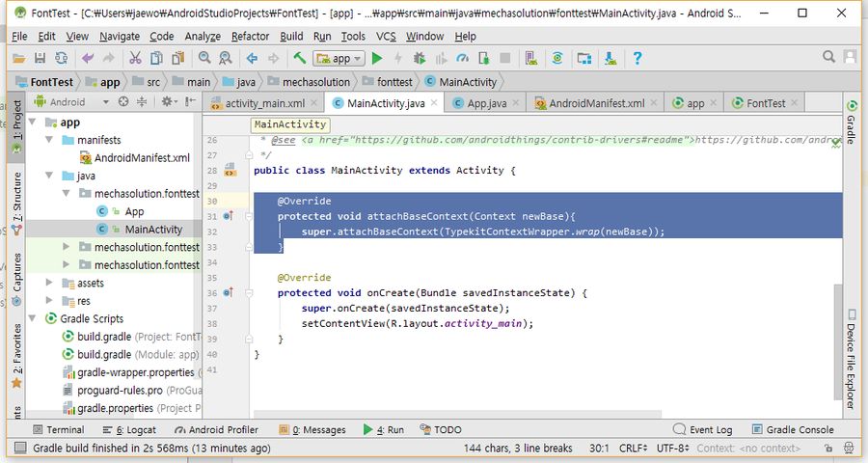868x463 pixels.
Task: Open the Terminal tool window
Action: coord(59,430)
